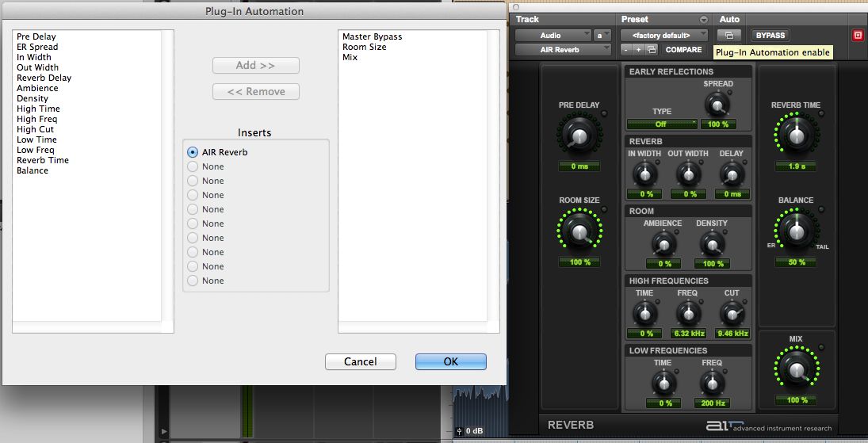This screenshot has height=443, width=868.
Task: Select Pre Delay in the parameter list
Action: point(36,36)
